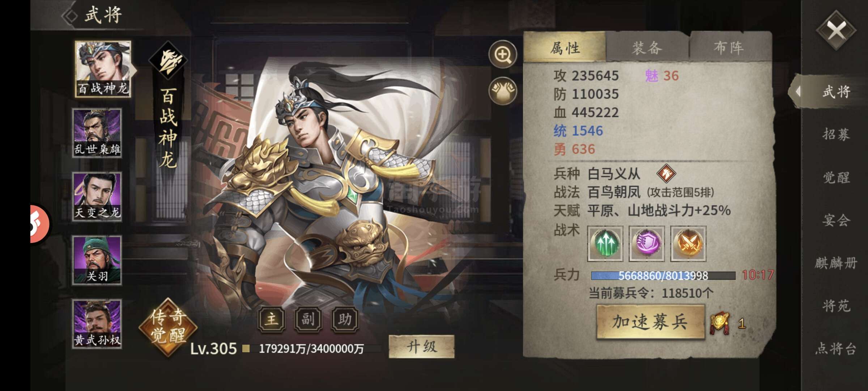868x391 pixels.
Task: Click the armor outfit icon below magnifier
Action: tap(503, 91)
